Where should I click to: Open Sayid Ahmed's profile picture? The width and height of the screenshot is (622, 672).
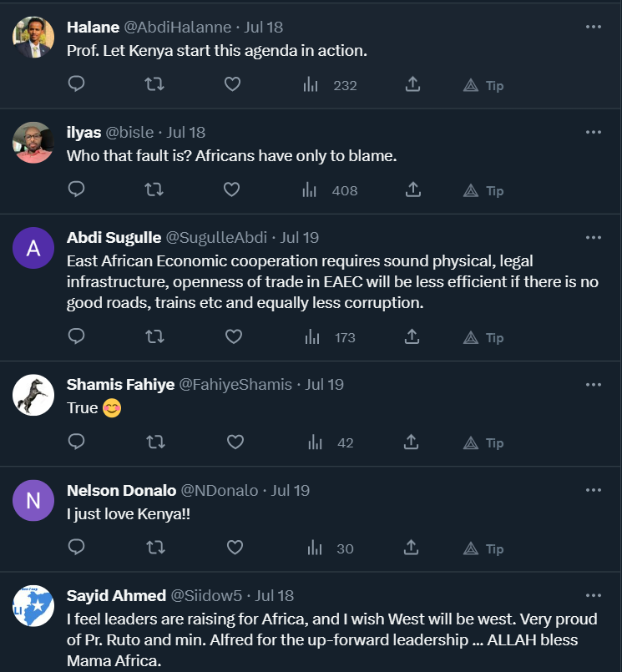coord(33,605)
